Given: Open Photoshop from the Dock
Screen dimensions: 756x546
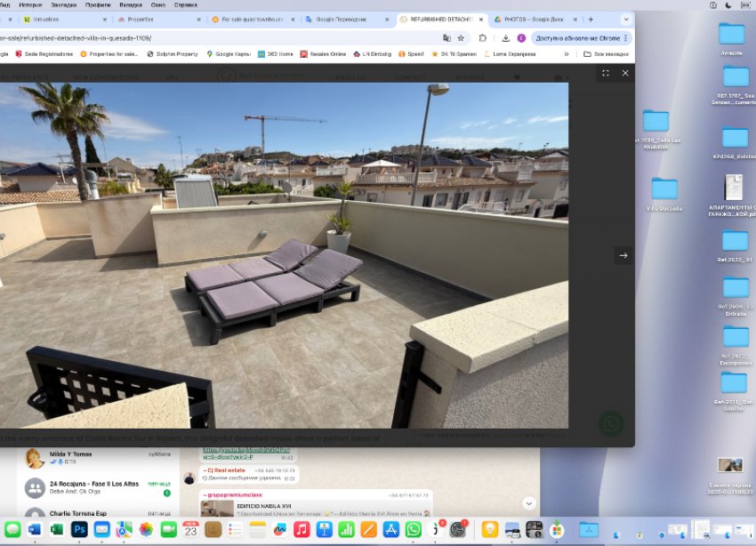Looking at the screenshot, I should pos(79,530).
